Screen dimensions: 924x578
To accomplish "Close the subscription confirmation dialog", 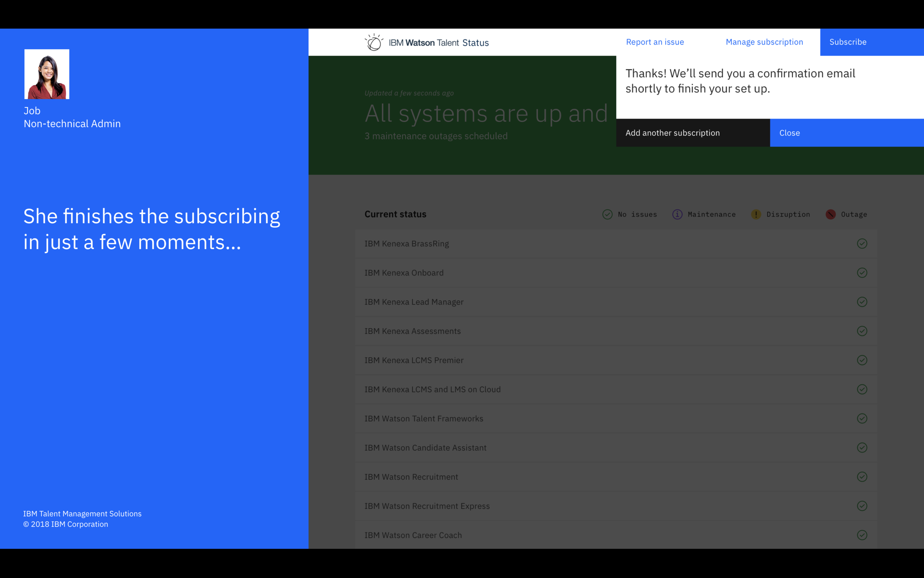I will (x=847, y=133).
